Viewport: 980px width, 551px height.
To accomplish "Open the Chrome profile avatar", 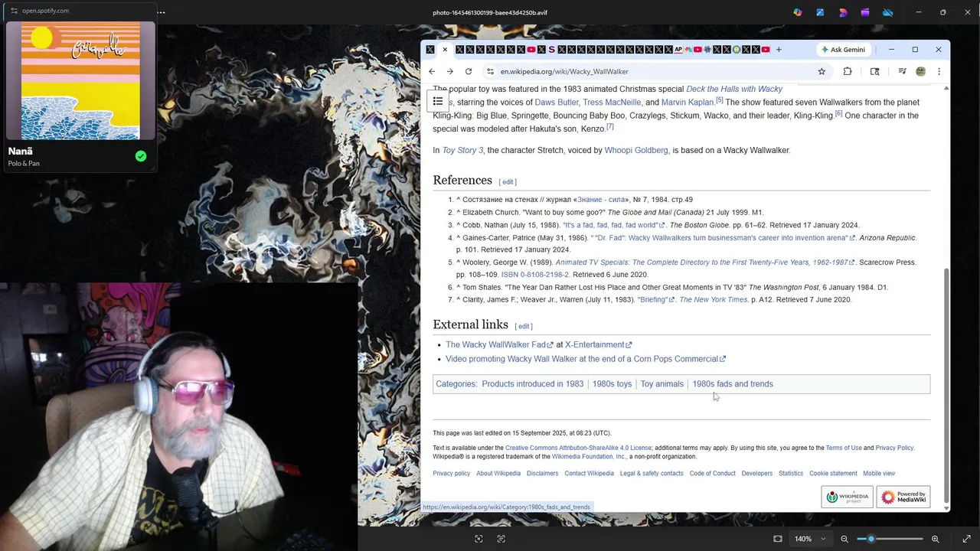I will click(x=920, y=71).
